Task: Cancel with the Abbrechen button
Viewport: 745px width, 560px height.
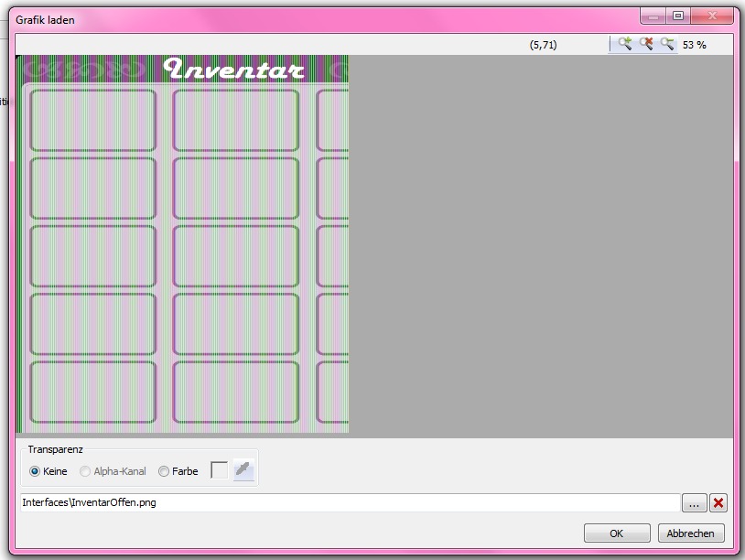Action: tap(690, 533)
